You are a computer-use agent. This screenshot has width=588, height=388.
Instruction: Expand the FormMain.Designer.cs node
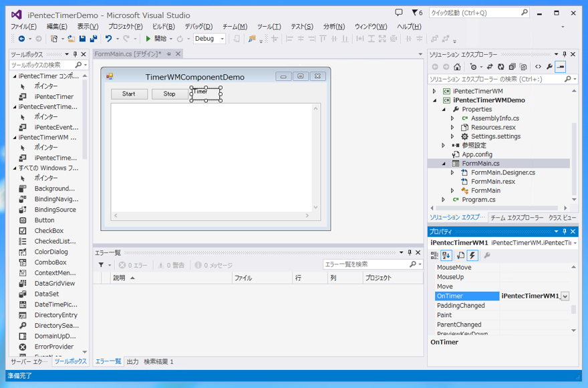point(452,172)
